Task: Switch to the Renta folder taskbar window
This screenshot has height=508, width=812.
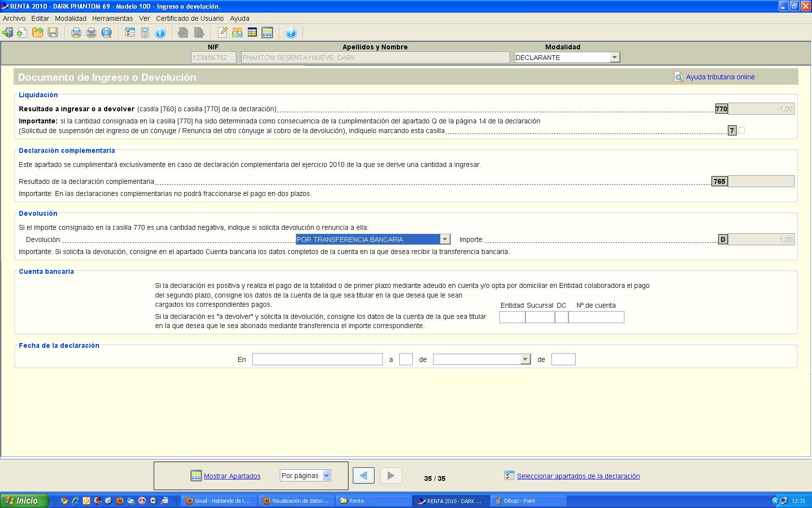Action: [374, 501]
